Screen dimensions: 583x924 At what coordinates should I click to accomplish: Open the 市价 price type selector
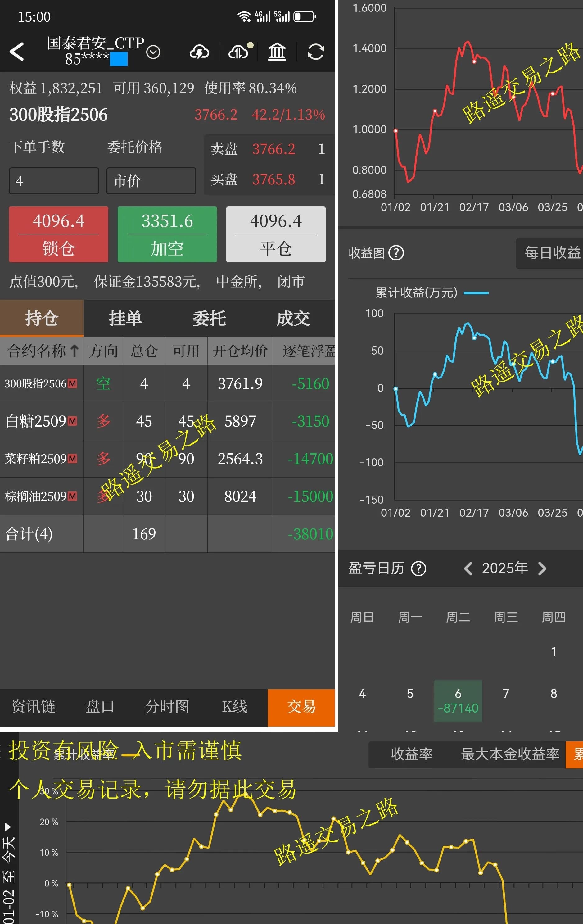click(151, 180)
